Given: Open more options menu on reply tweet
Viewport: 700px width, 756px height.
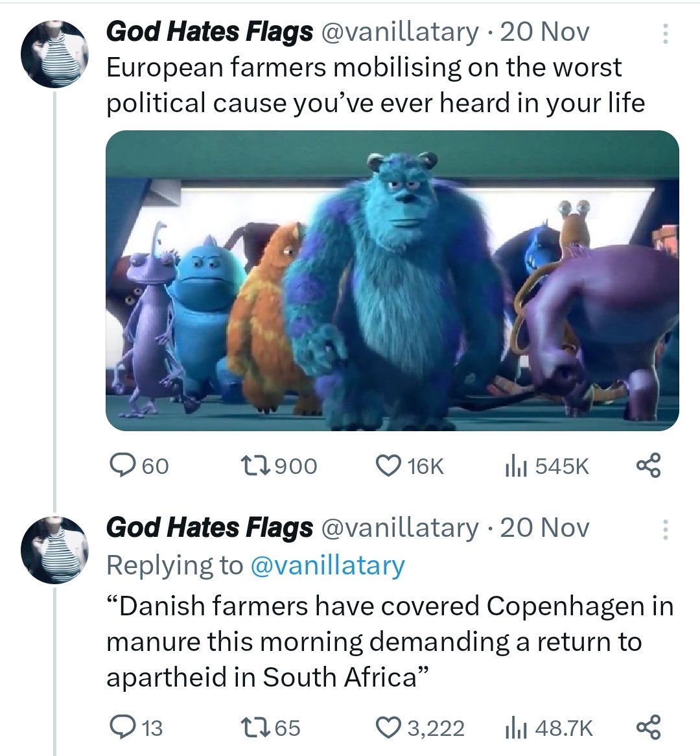Looking at the screenshot, I should (x=665, y=530).
